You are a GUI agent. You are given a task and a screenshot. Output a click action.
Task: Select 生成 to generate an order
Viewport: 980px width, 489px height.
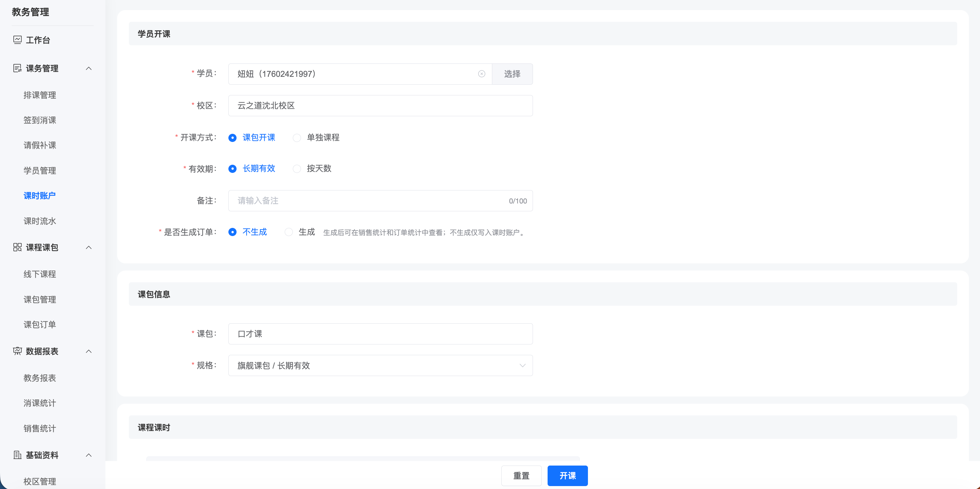click(x=299, y=232)
